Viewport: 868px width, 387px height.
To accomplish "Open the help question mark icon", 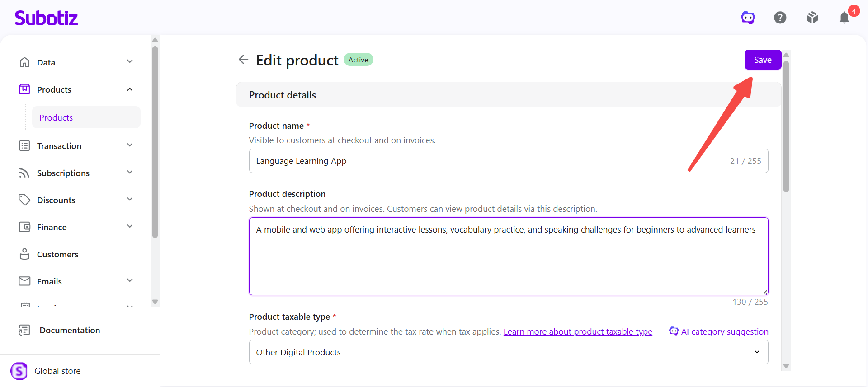I will click(780, 18).
